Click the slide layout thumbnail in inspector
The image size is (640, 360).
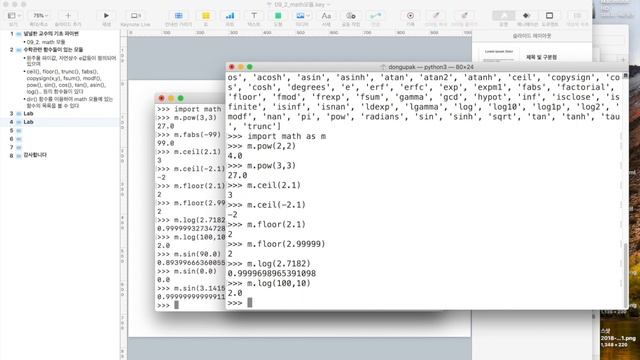(499, 56)
